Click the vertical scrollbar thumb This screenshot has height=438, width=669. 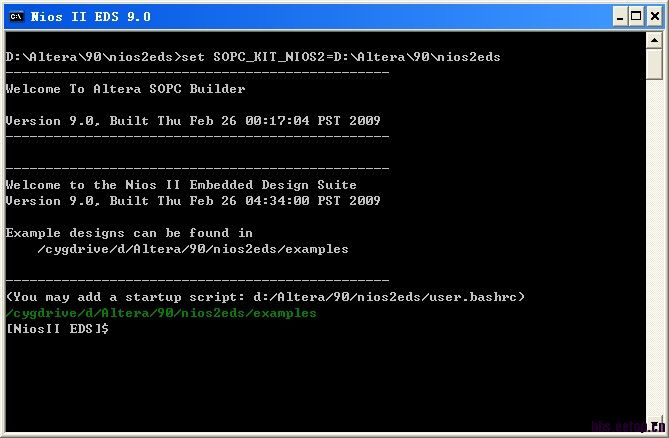tap(654, 64)
